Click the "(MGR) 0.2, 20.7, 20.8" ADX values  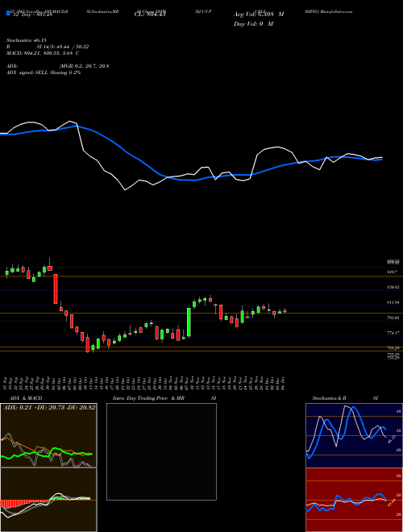[x=84, y=66]
